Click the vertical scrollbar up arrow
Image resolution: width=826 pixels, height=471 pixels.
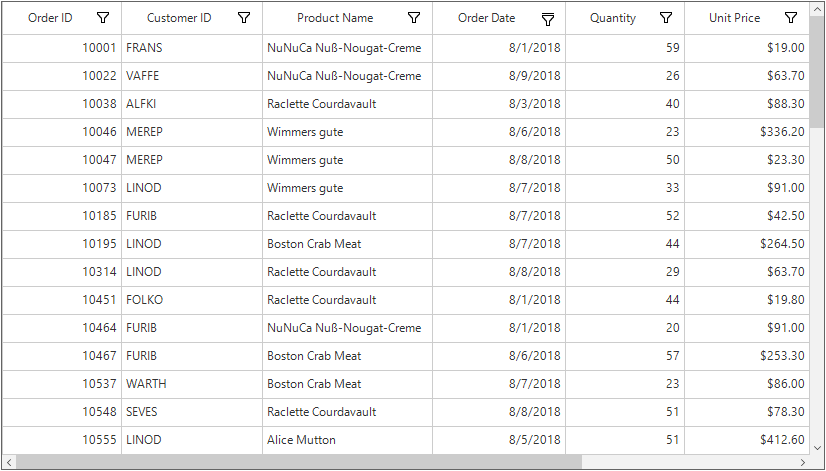pos(818,8)
